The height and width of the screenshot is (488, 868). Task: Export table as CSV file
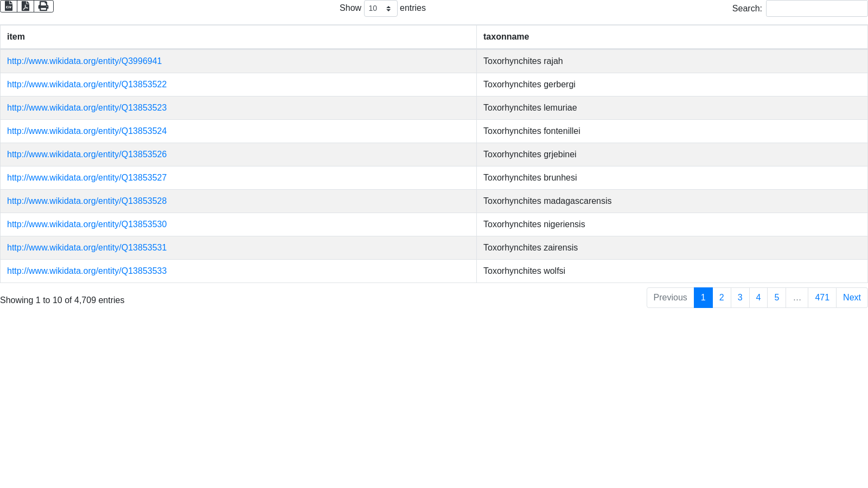coord(9,6)
